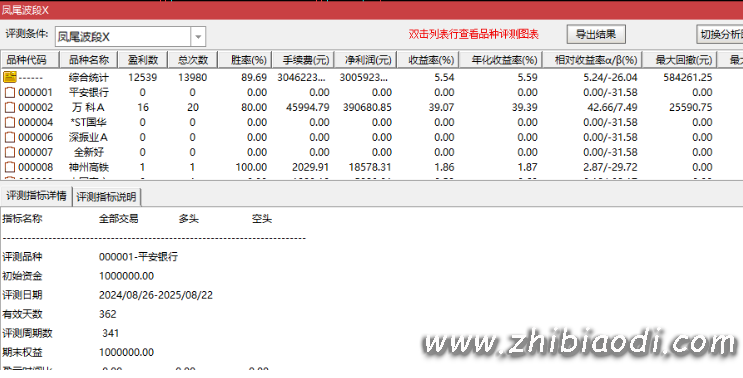
Task: Click relative return value 5.24/-26.04
Action: coord(610,77)
